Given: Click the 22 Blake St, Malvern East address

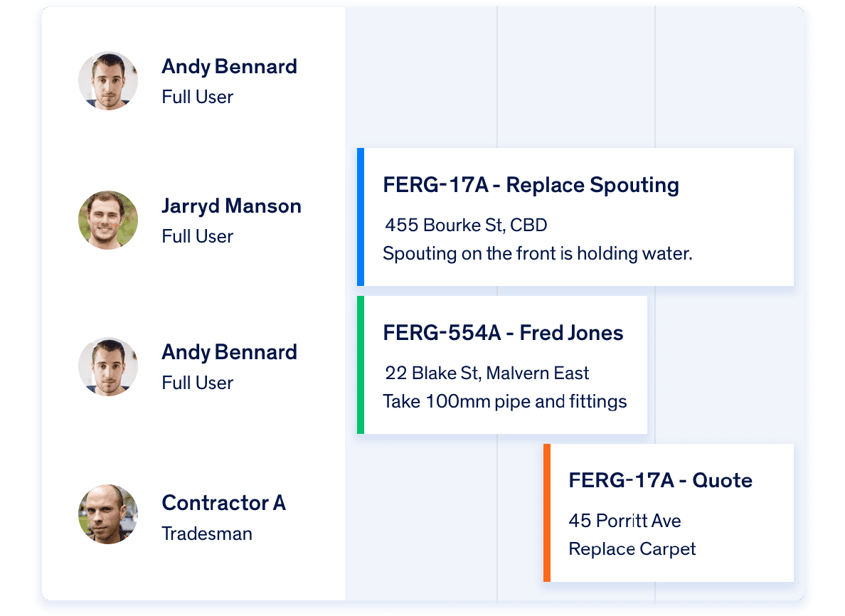Looking at the screenshot, I should (487, 373).
